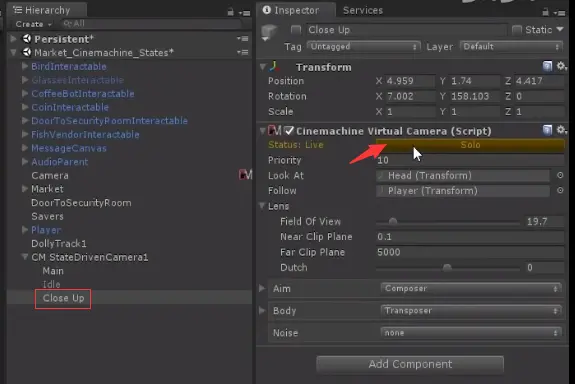
Task: Open the Body dropdown set to Transposer
Action: [471, 311]
